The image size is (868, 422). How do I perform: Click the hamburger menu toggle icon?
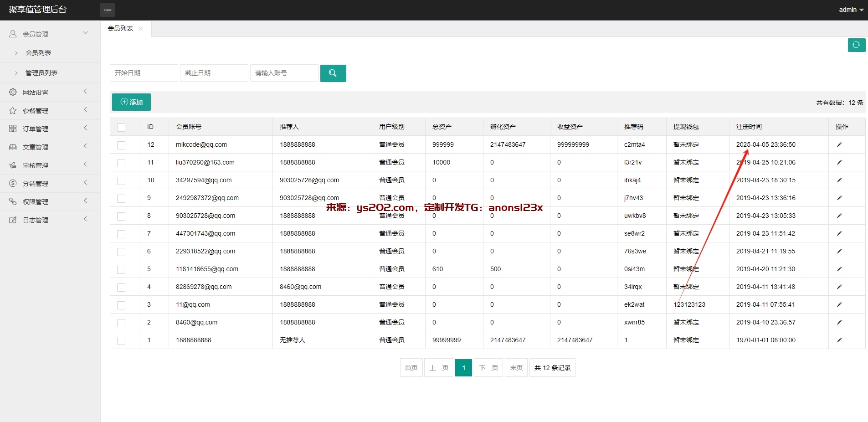coord(108,10)
